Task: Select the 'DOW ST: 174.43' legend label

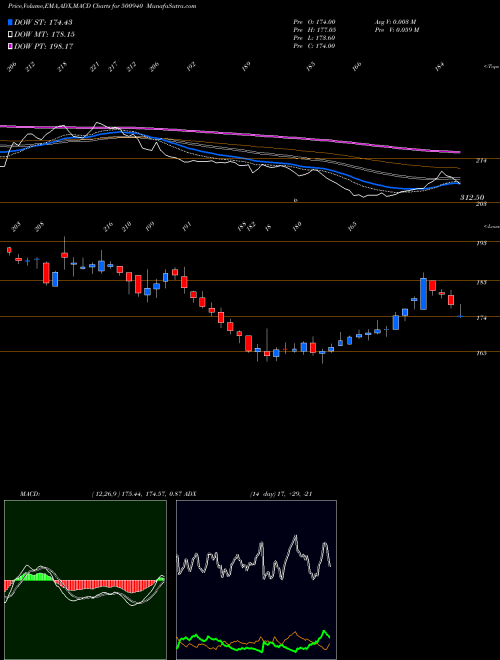Action: tap(43, 22)
